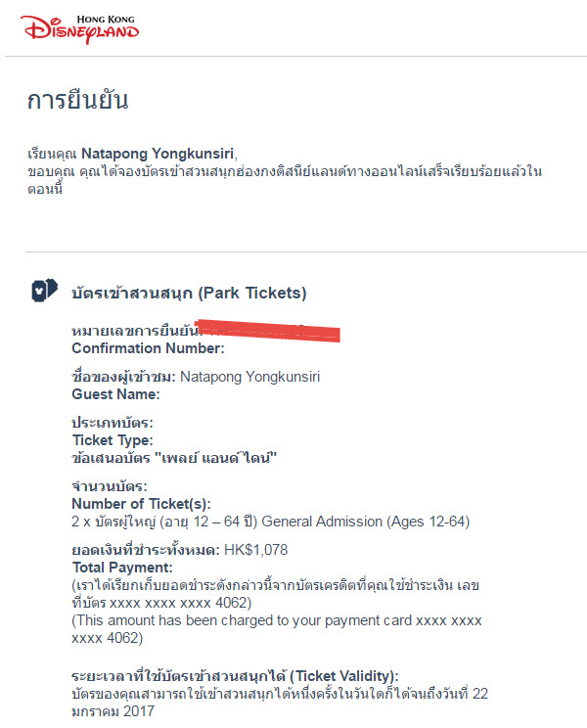Click the red redacted confirmation number bar
The height and width of the screenshot is (728, 587).
[268, 331]
